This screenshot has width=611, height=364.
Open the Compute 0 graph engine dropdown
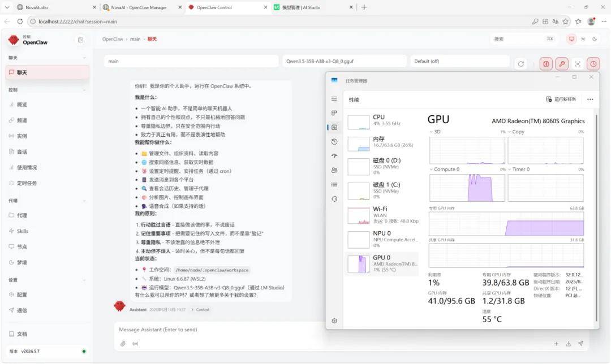pyautogui.click(x=444, y=170)
